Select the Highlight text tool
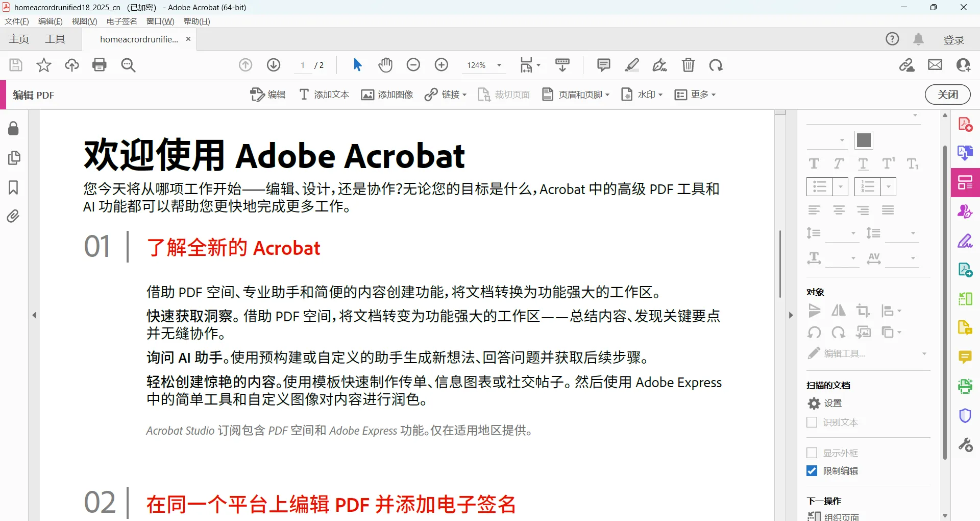This screenshot has width=980, height=521. (x=632, y=65)
